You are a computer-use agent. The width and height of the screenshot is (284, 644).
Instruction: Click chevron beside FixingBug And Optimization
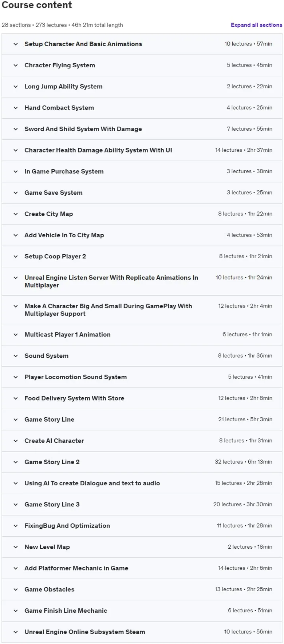tap(16, 526)
